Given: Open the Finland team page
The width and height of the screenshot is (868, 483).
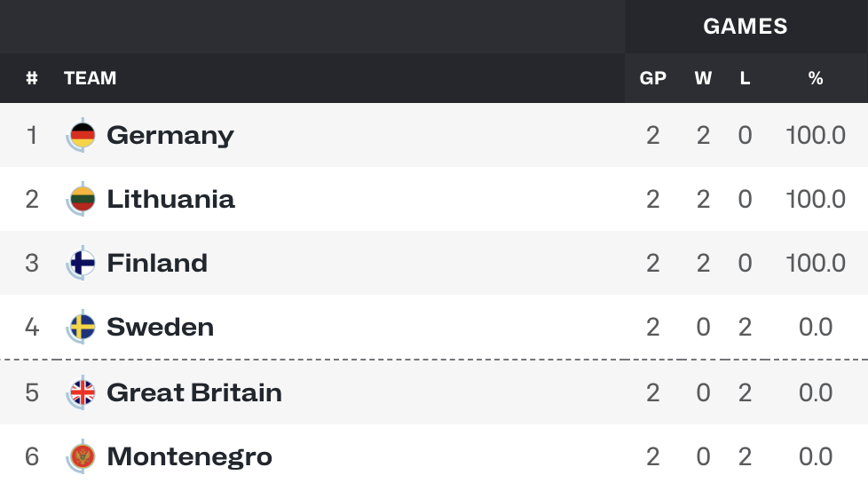Looking at the screenshot, I should (x=157, y=263).
